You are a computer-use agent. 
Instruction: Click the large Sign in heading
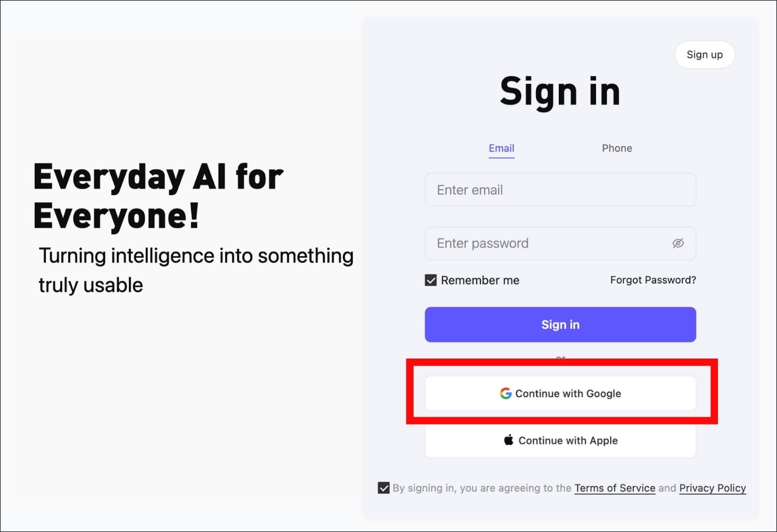[560, 91]
